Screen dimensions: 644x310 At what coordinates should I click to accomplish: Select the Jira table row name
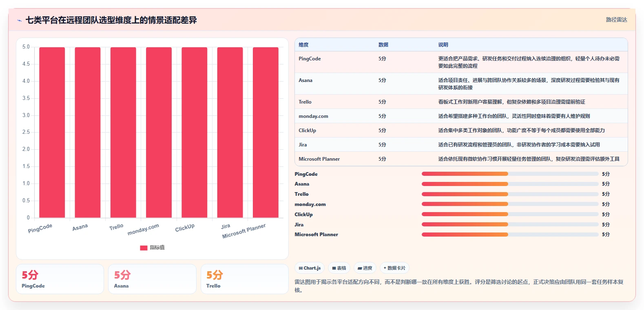[x=303, y=145]
